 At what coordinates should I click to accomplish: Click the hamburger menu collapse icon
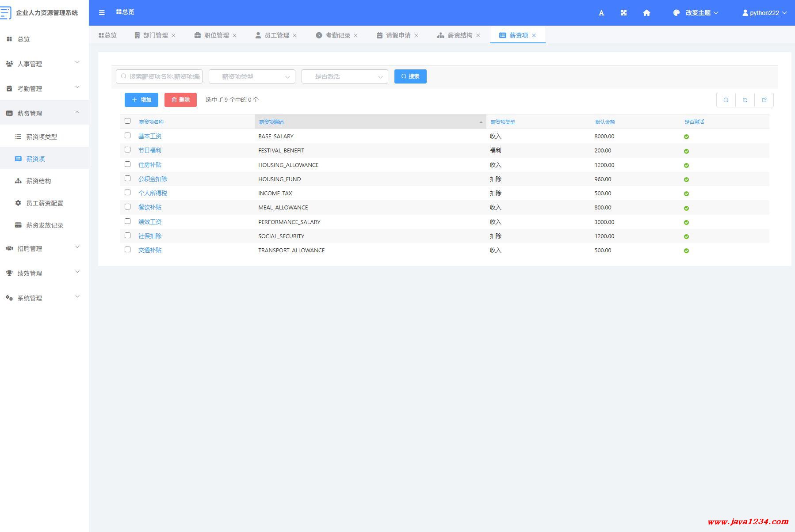click(102, 13)
